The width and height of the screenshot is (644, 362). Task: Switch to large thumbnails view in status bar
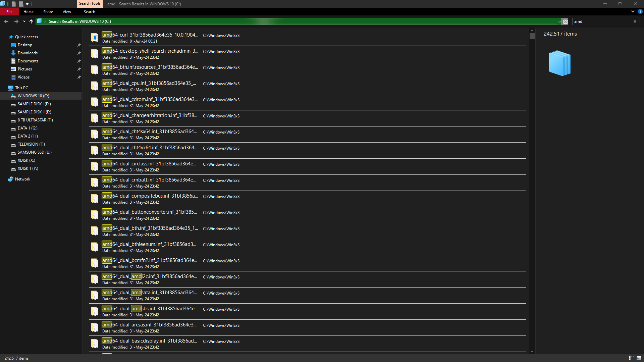[x=639, y=358]
